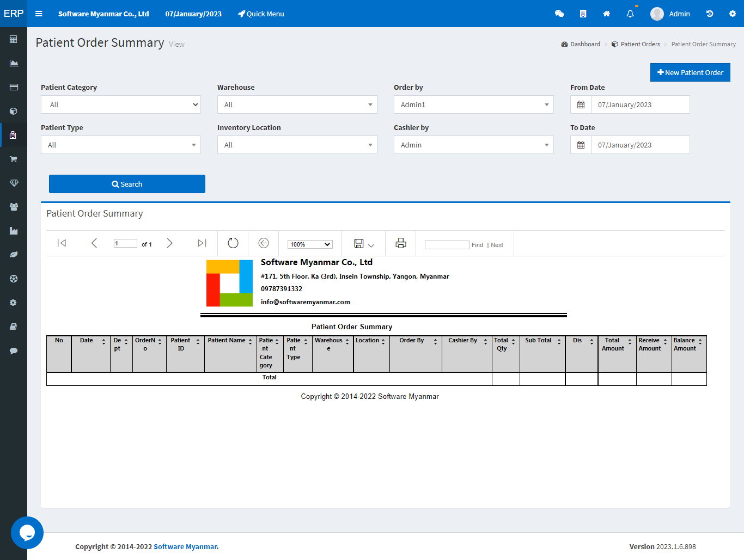Open the floating chat bubble
This screenshot has width=744, height=560.
pos(27,533)
